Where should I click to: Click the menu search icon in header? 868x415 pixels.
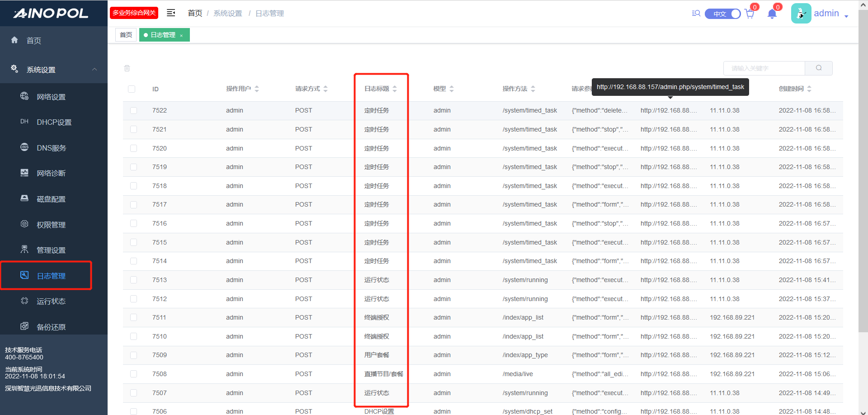pyautogui.click(x=696, y=14)
